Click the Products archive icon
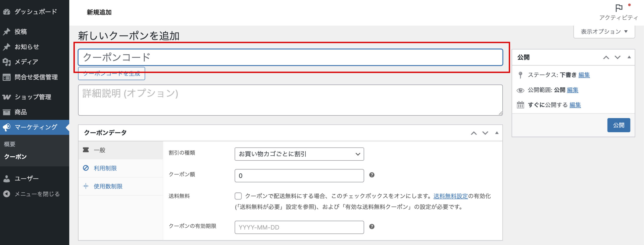644x245 pixels. pyautogui.click(x=7, y=112)
